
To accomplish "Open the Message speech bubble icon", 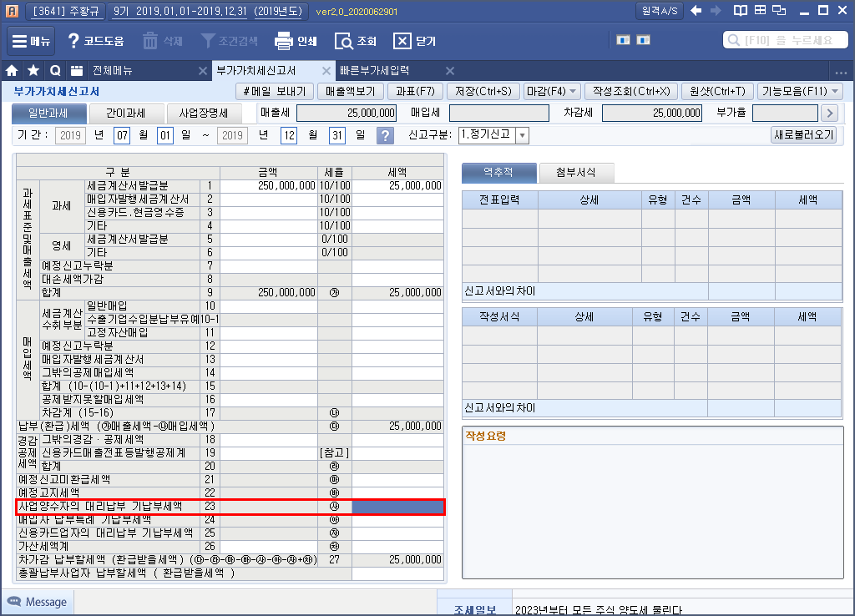I will (13, 601).
